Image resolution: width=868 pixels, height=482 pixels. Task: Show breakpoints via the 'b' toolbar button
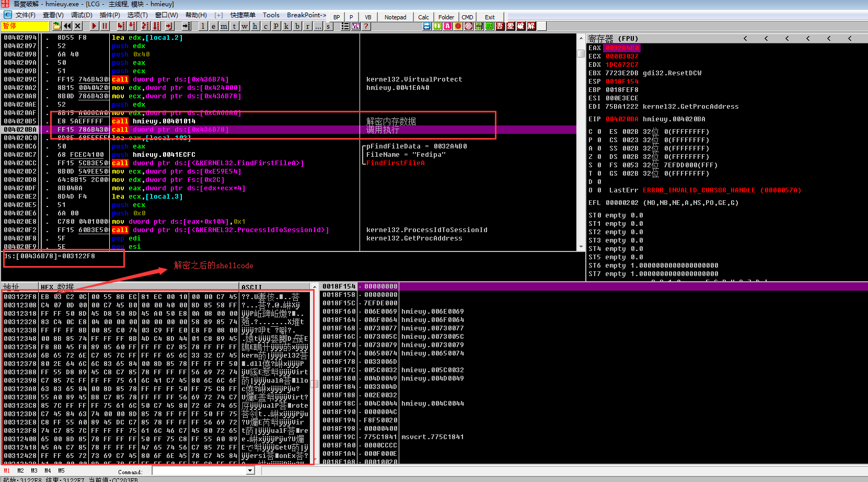[297, 26]
